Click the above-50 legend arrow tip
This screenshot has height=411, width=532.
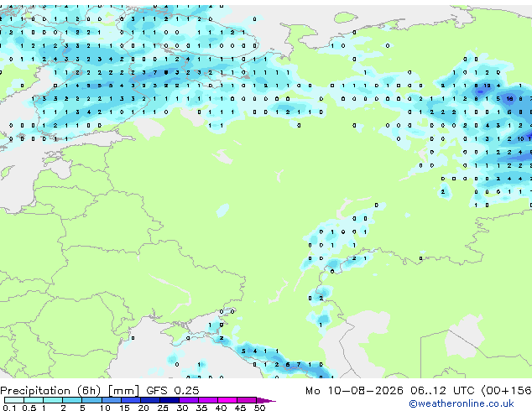coord(266,400)
